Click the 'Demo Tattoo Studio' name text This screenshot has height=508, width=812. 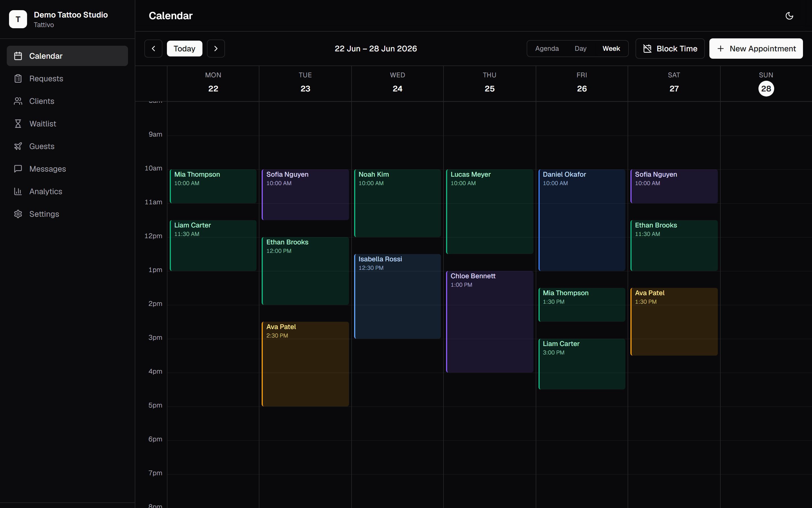(71, 15)
